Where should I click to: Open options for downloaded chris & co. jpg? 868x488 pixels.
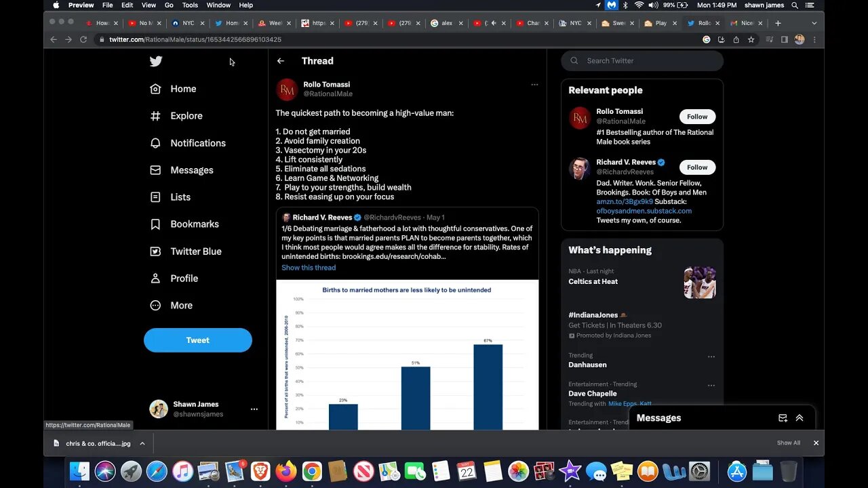142,443
